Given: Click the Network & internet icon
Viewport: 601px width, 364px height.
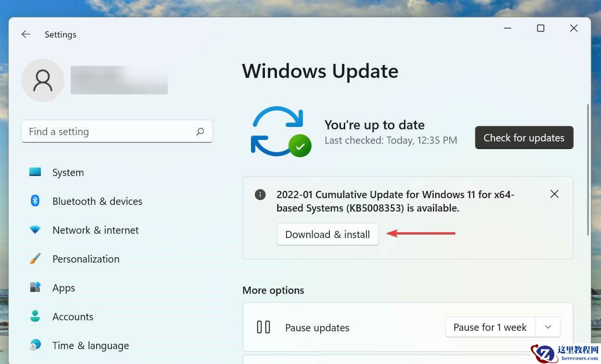Looking at the screenshot, I should 35,229.
